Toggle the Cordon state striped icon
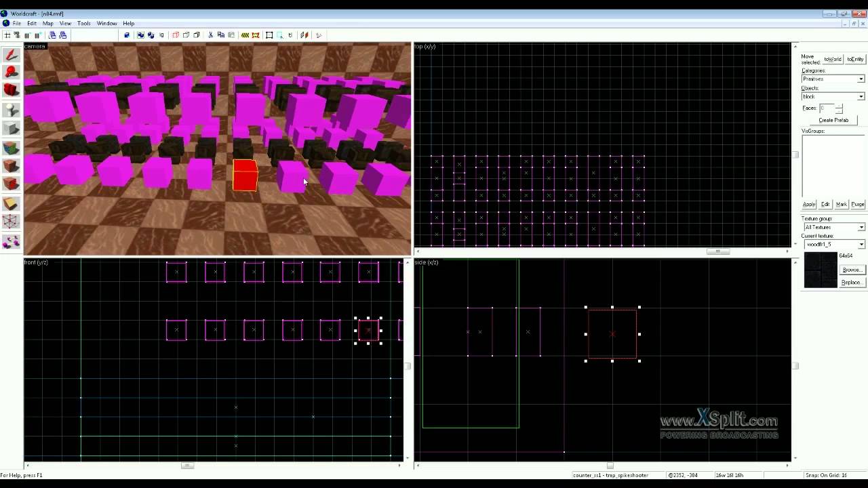 pyautogui.click(x=245, y=35)
